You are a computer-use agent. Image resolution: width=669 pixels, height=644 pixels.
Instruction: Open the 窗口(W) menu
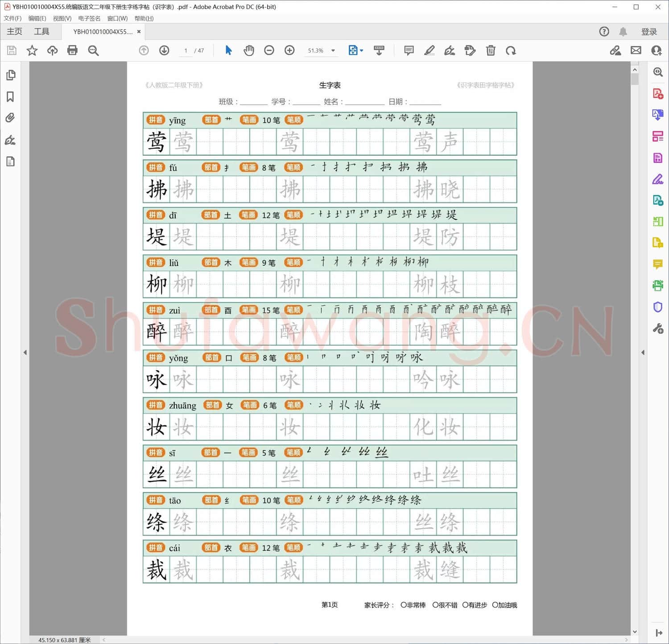click(117, 18)
